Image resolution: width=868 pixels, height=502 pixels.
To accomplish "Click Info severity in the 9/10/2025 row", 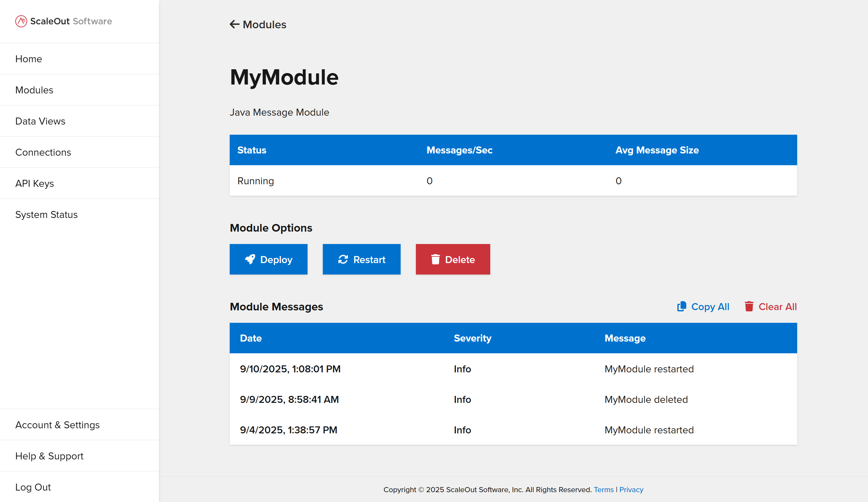I will [462, 369].
